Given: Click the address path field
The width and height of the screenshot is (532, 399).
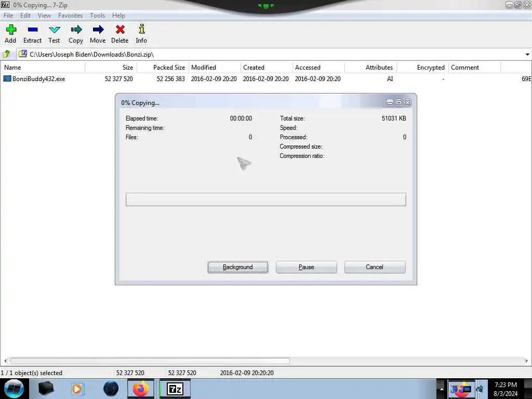Looking at the screenshot, I should (273, 54).
